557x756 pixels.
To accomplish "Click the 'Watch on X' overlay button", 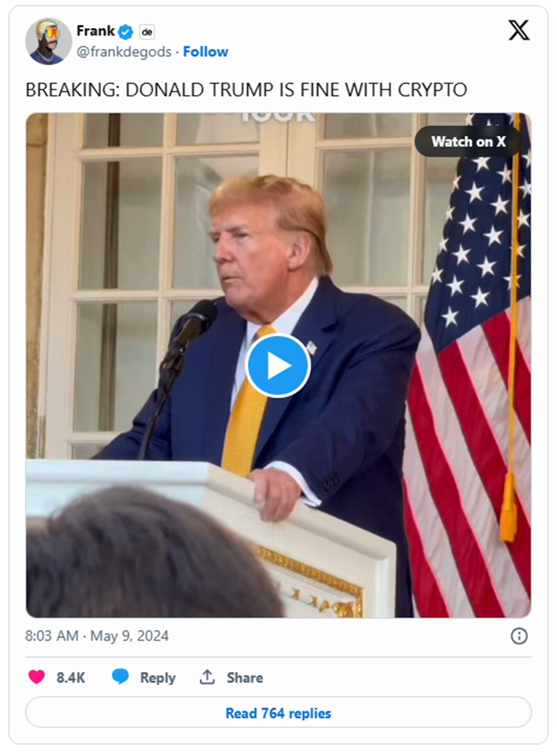I will coord(469,141).
